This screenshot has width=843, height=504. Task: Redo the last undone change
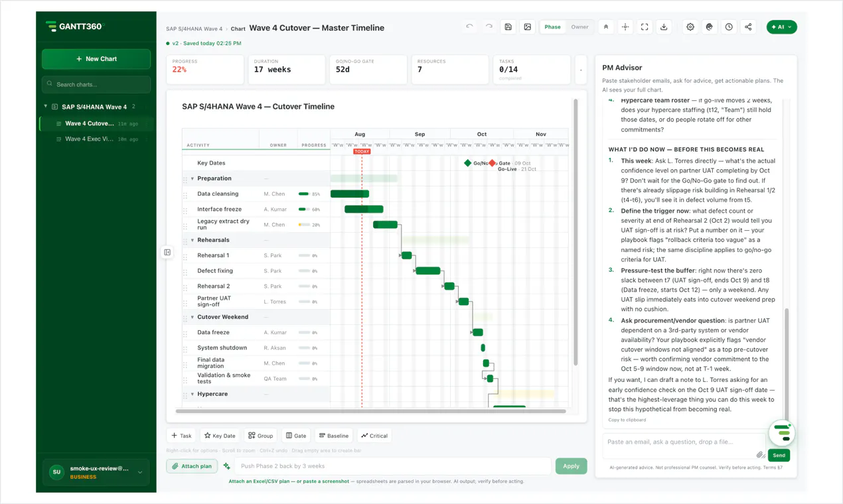(489, 27)
